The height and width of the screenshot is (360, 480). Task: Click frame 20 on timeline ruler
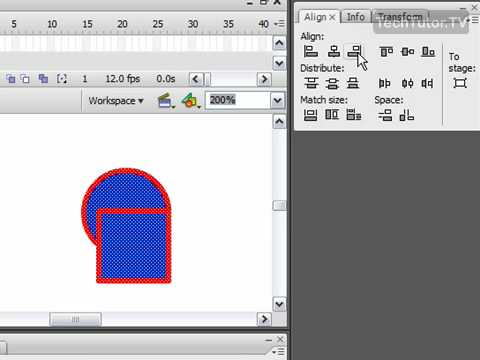122,24
